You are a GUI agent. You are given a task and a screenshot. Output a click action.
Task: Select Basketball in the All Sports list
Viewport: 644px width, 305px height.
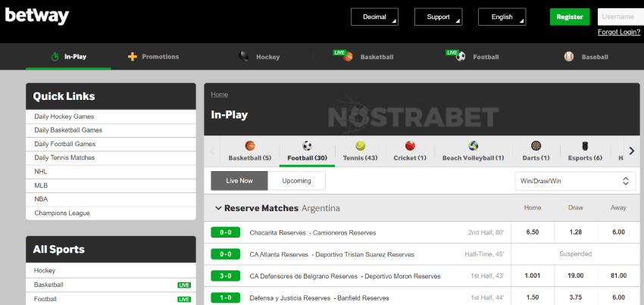click(111, 285)
